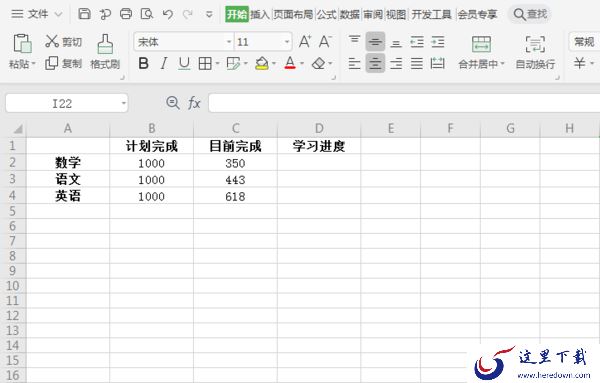Click the Print icon
This screenshot has width=600, height=383.
[126, 14]
